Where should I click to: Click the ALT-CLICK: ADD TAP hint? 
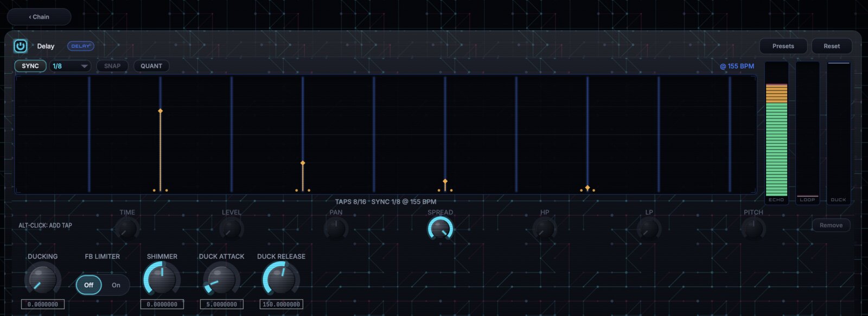pyautogui.click(x=45, y=225)
